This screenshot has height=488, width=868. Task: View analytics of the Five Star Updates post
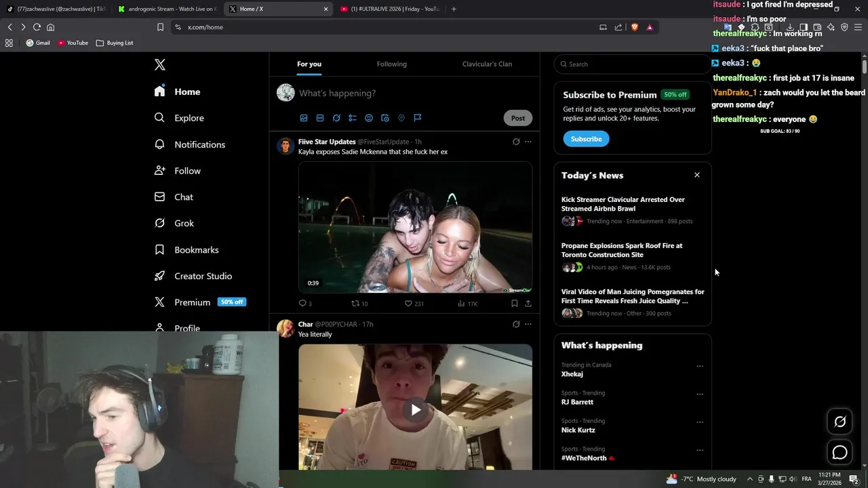(x=467, y=303)
